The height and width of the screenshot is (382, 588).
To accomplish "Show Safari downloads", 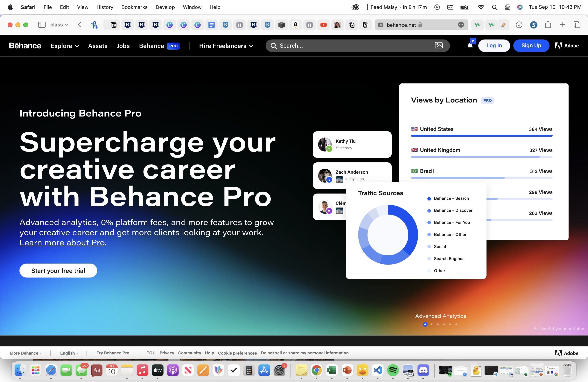I will [x=519, y=25].
